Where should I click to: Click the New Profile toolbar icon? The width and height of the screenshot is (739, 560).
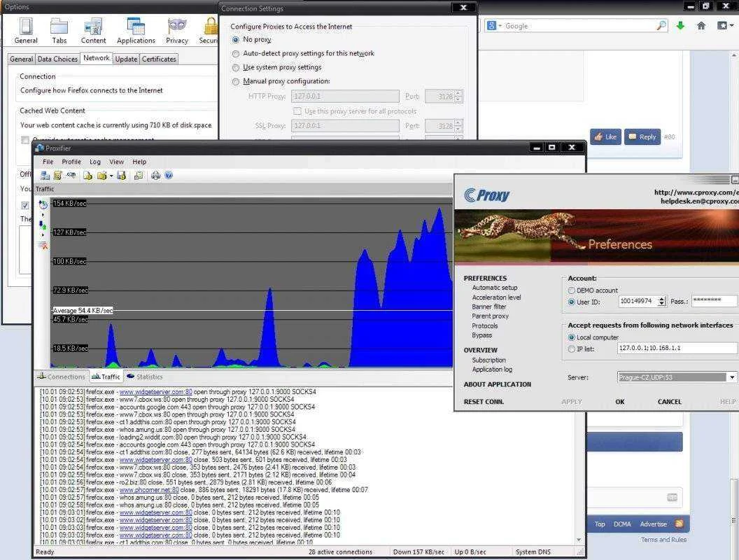87,176
